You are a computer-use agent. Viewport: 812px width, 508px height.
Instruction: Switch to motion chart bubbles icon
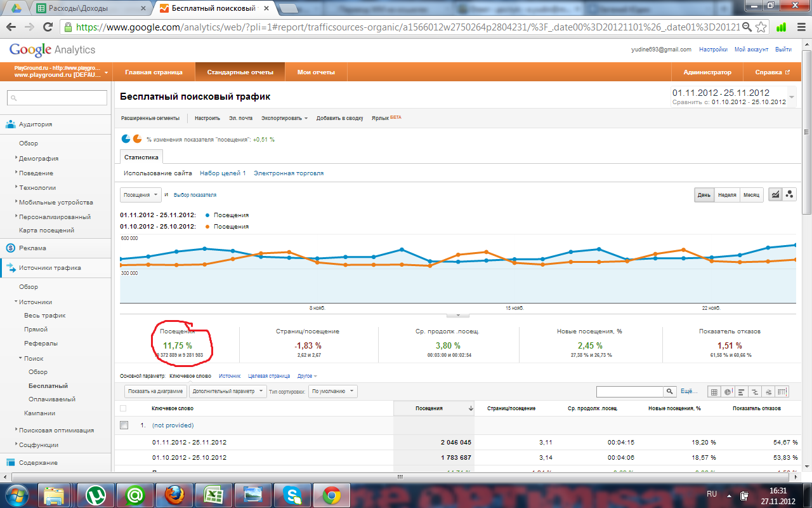(790, 195)
